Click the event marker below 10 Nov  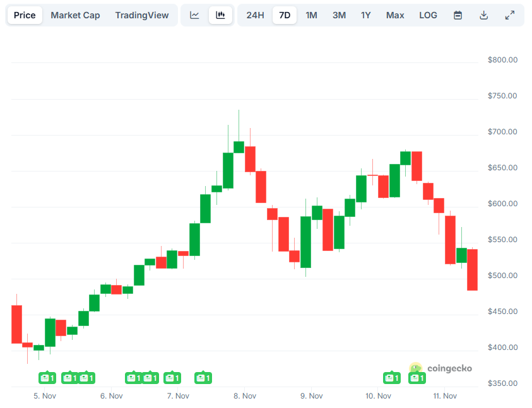coord(392,377)
